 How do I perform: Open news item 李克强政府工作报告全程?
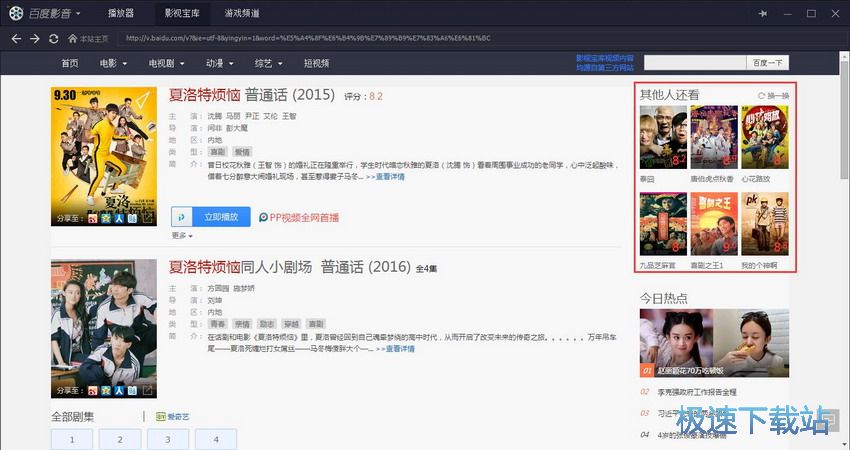(x=697, y=391)
